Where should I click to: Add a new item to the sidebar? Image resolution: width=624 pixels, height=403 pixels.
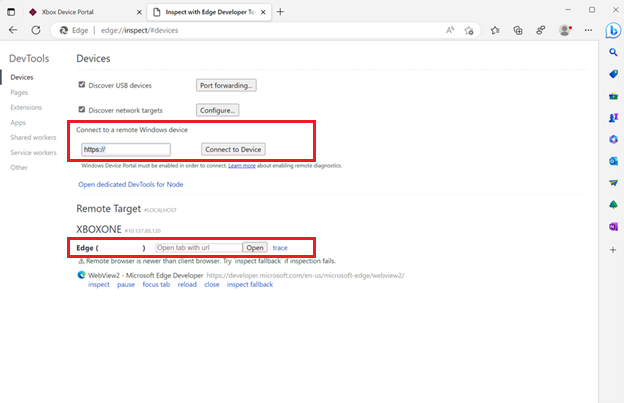coord(613,250)
